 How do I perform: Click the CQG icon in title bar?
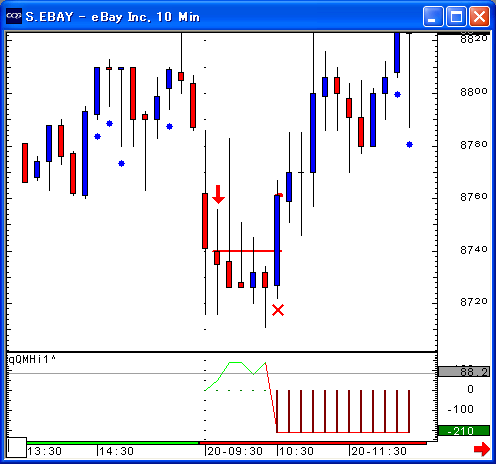point(14,16)
